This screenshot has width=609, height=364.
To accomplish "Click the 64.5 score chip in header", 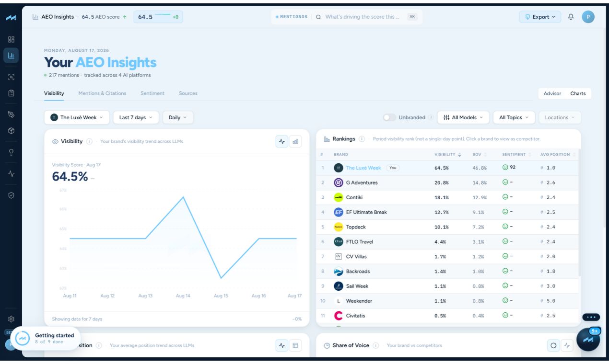I will pyautogui.click(x=158, y=17).
